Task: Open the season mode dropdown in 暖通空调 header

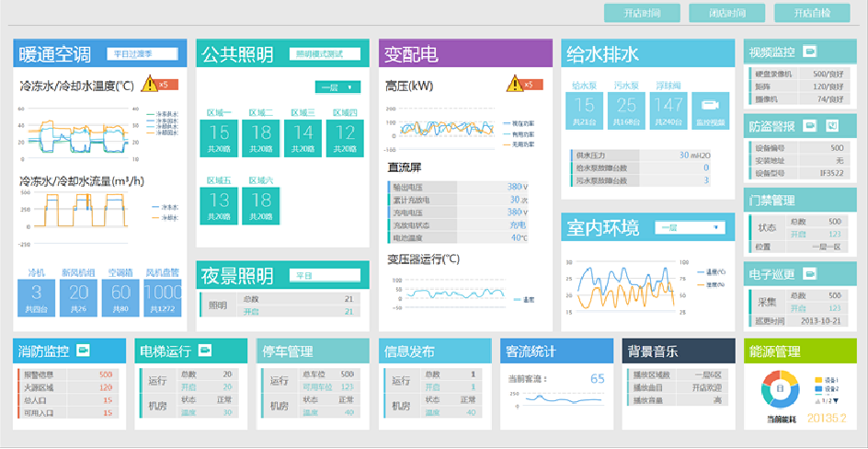Action: 142,54
